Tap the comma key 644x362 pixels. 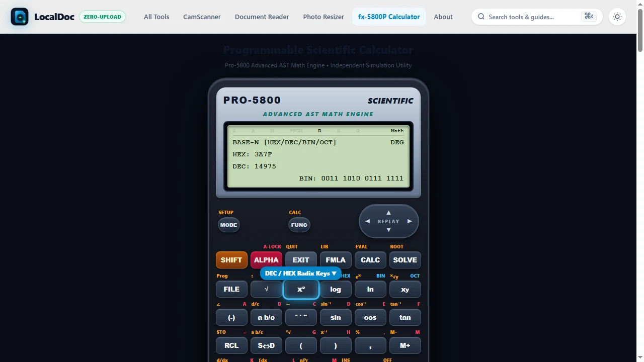tap(370, 345)
